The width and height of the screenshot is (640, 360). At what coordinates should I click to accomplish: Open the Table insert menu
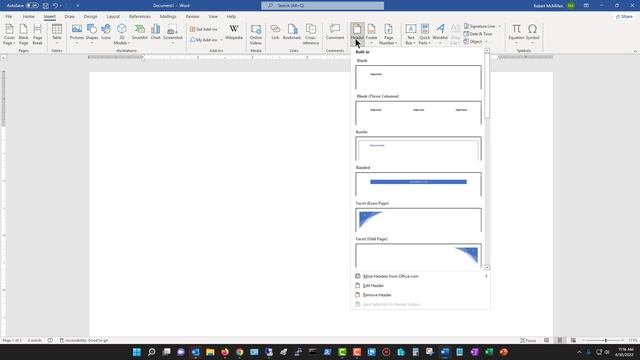coord(57,34)
